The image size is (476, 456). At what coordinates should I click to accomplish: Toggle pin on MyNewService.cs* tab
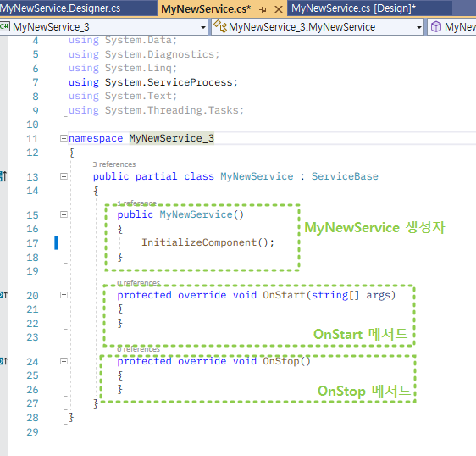tap(263, 9)
